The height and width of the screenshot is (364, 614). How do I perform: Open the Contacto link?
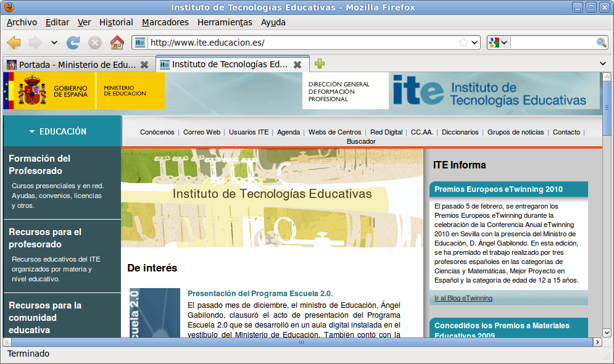coord(566,132)
